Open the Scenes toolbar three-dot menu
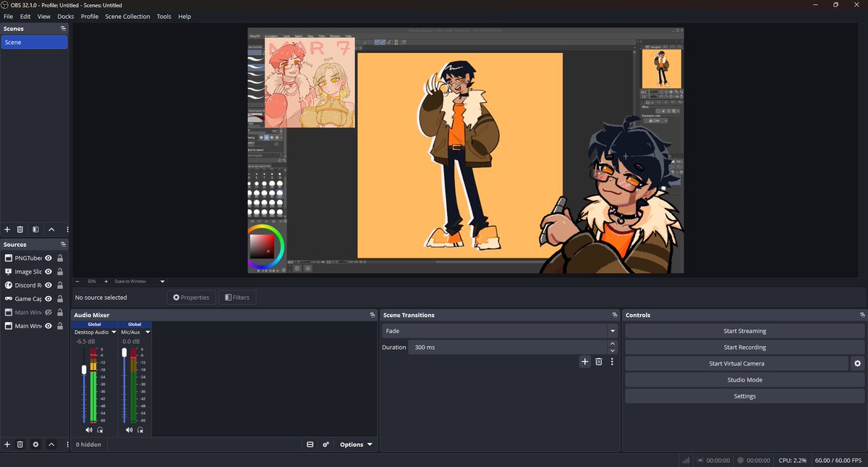 click(x=67, y=230)
